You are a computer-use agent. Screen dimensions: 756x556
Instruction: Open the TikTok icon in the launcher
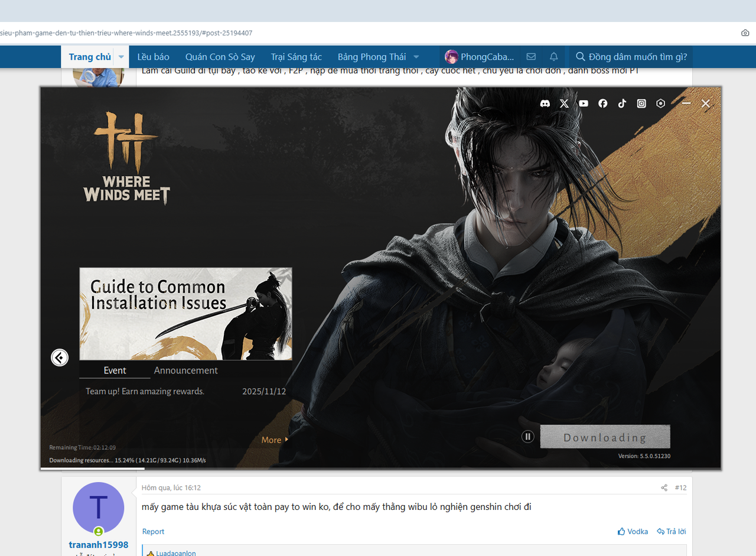622,103
